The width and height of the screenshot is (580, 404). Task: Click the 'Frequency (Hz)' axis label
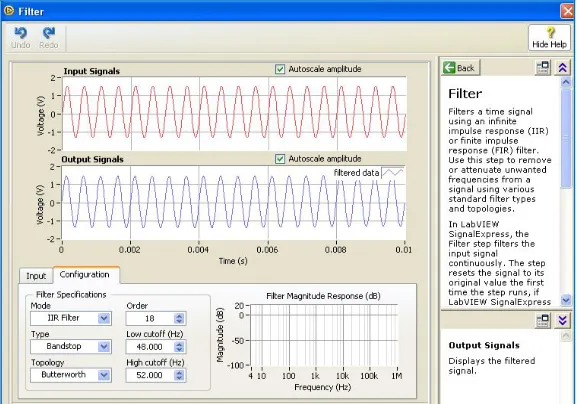tap(323, 387)
